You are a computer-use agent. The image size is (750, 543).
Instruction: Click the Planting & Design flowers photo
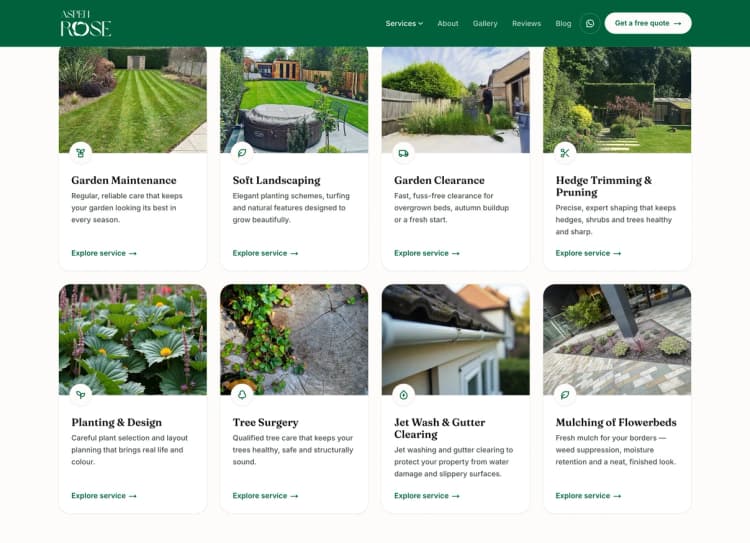[x=133, y=340]
